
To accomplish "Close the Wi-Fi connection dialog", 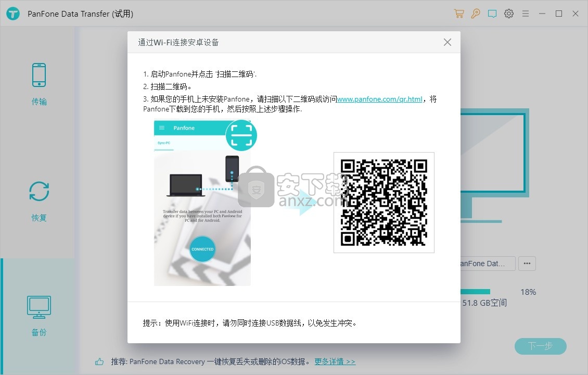I will [448, 42].
